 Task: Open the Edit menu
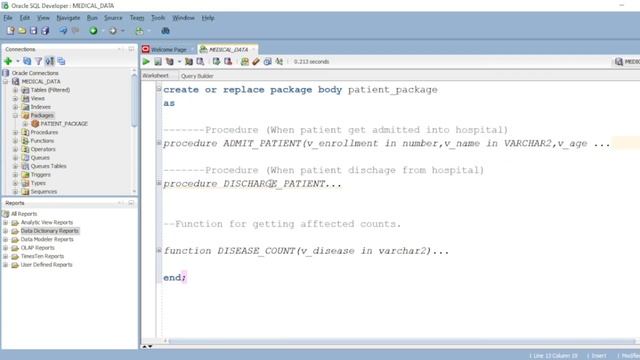tap(25, 18)
